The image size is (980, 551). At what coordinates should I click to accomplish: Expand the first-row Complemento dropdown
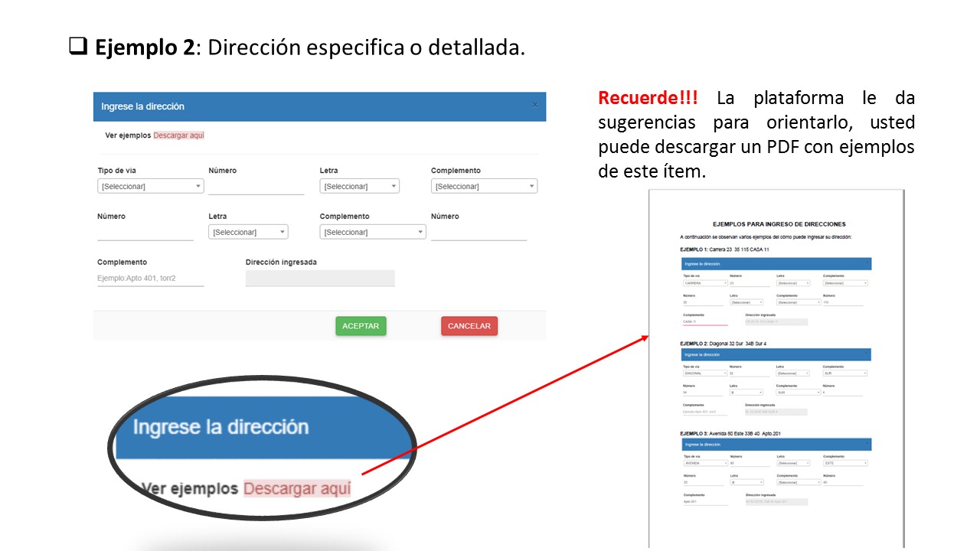484,186
